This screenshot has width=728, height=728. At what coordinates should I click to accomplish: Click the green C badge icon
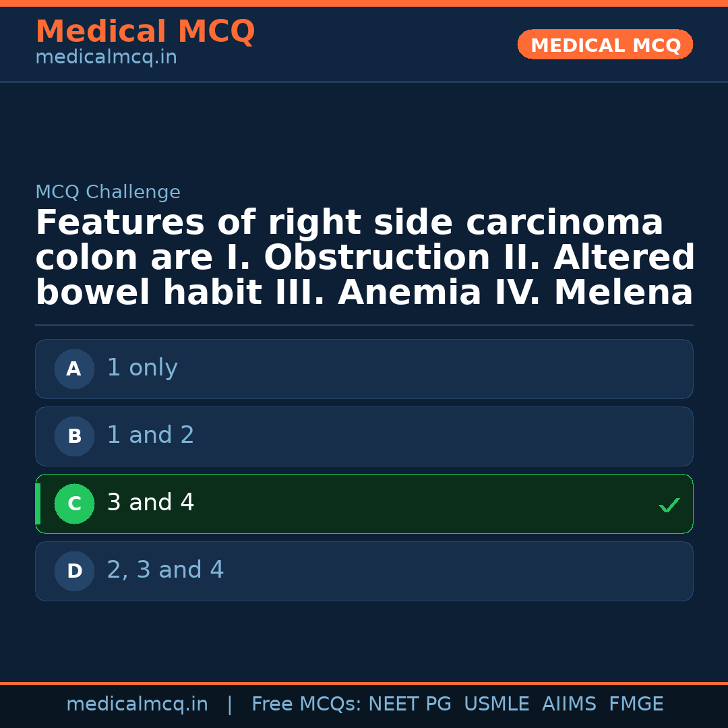pyautogui.click(x=74, y=504)
